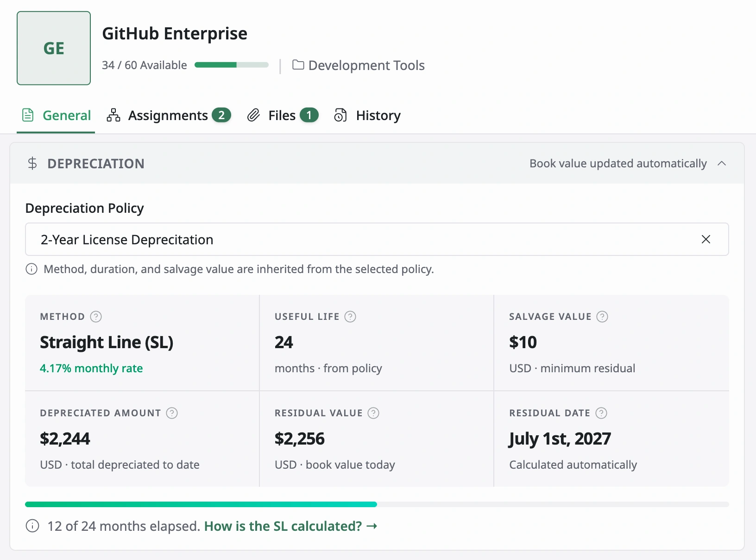Switch to the Assignments tab
This screenshot has height=560, width=756.
169,115
